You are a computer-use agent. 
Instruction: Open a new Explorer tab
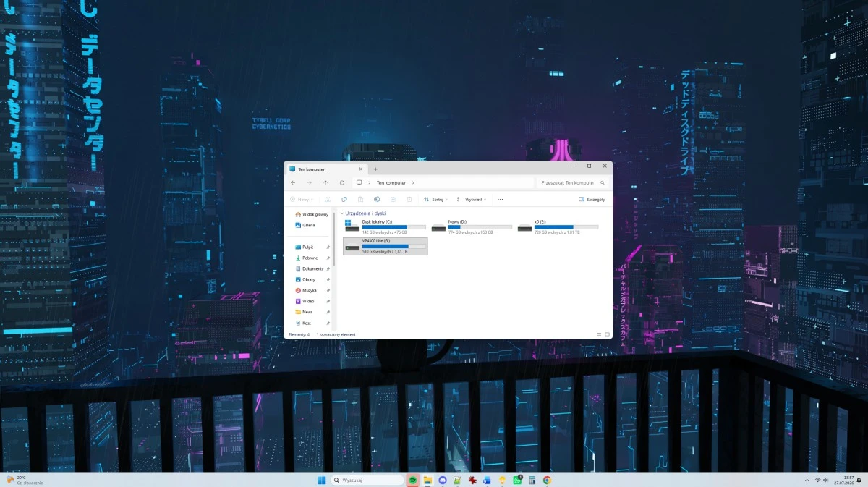tap(375, 169)
